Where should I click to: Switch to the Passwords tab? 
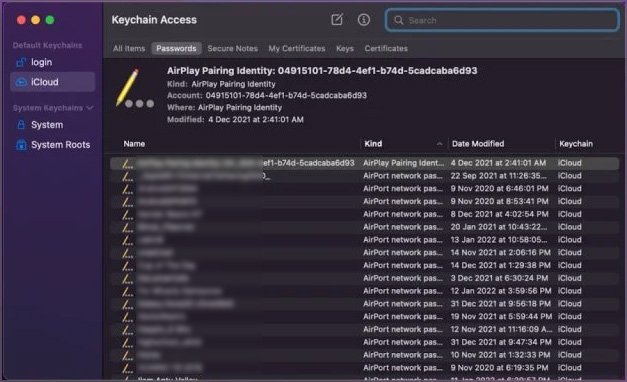(176, 48)
